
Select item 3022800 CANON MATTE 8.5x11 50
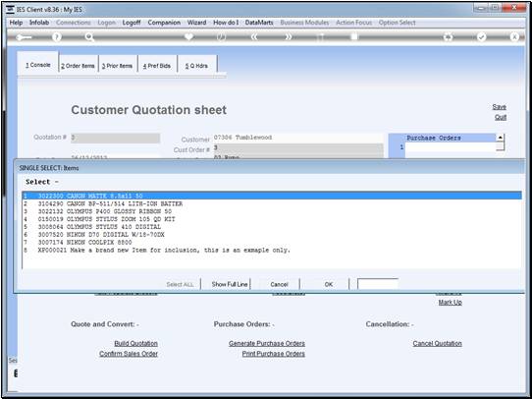[x=272, y=196]
